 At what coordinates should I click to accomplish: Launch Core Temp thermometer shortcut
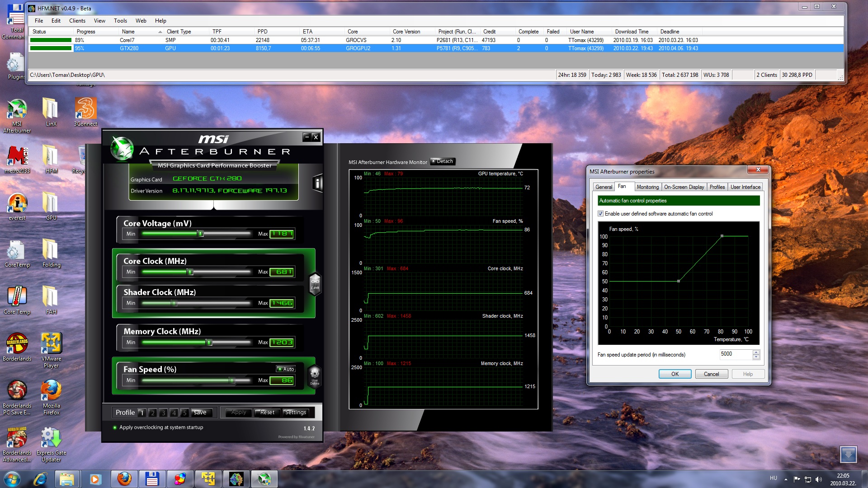point(17,300)
